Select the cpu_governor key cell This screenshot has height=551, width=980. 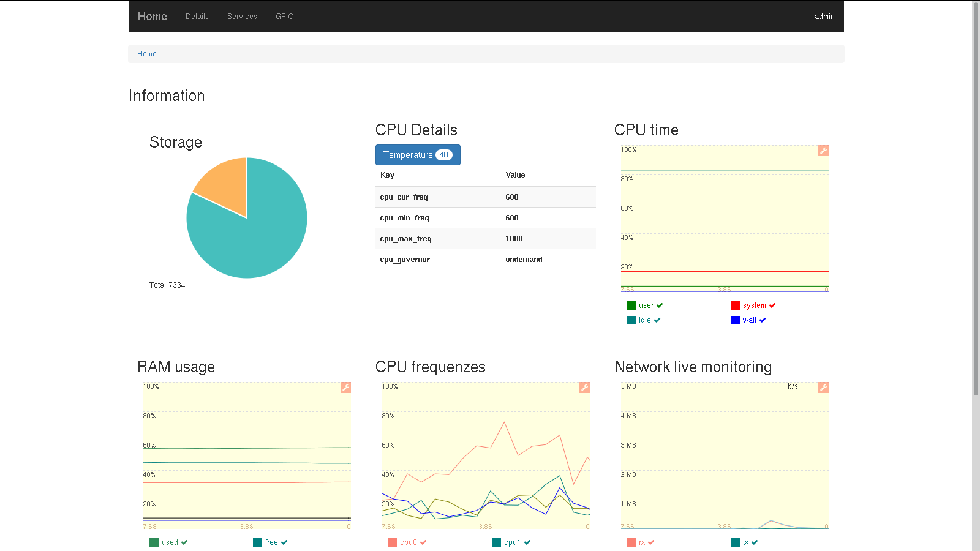pos(438,260)
